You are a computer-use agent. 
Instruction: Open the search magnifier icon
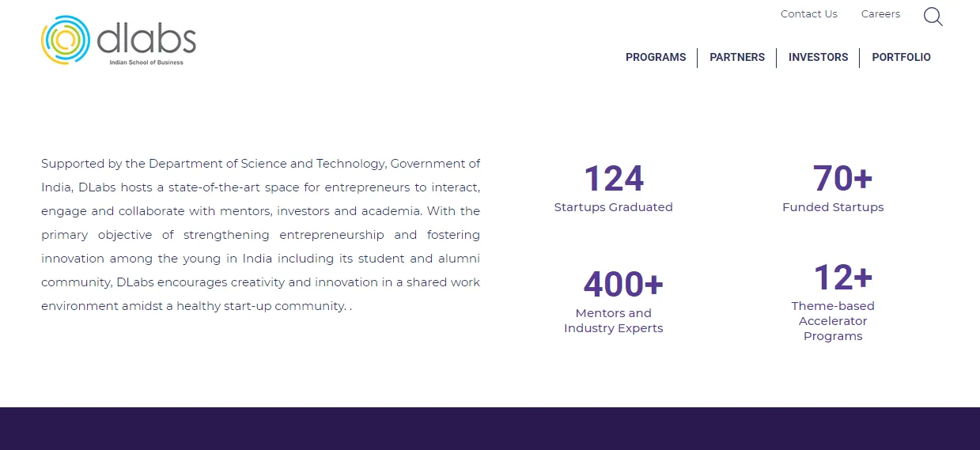(x=933, y=17)
